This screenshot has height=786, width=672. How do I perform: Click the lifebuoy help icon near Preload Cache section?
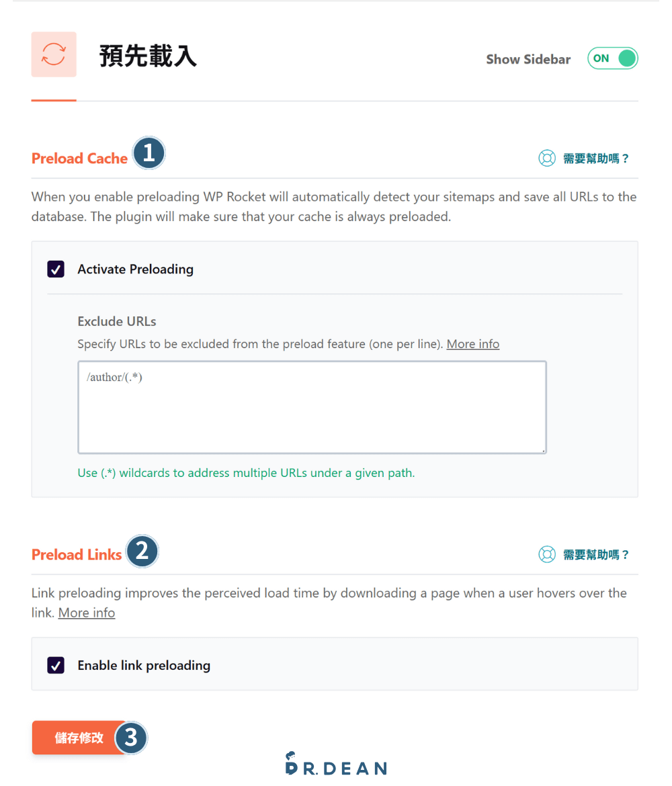click(x=546, y=158)
